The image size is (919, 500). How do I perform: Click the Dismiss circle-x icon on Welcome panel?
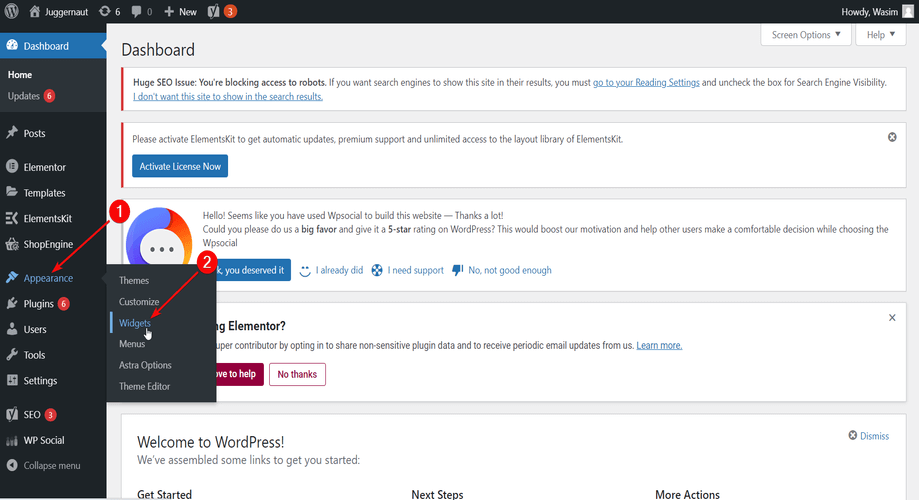853,435
